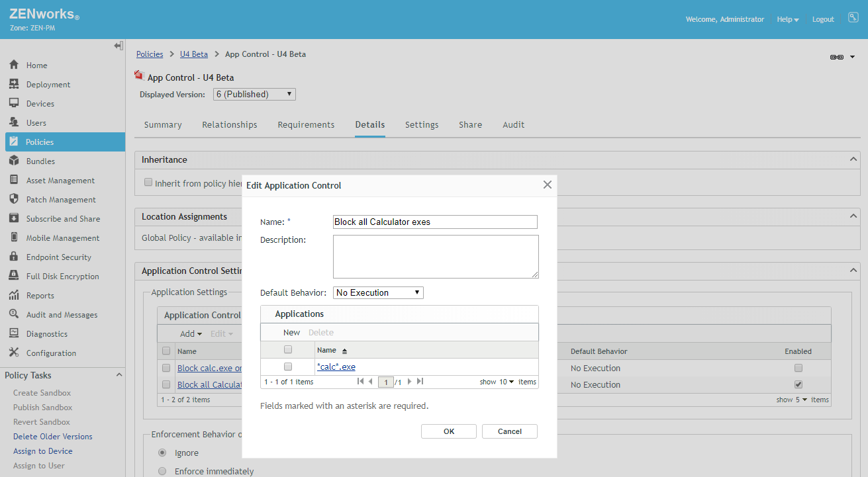Check the Block all Calculator row checkbox
The image size is (868, 477).
click(166, 384)
